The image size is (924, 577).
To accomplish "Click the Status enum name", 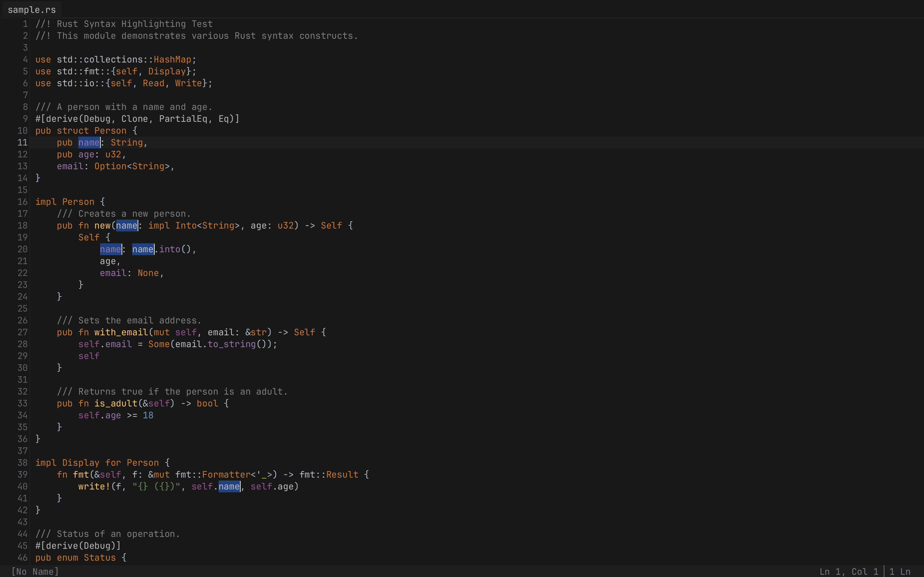I will [x=100, y=557].
